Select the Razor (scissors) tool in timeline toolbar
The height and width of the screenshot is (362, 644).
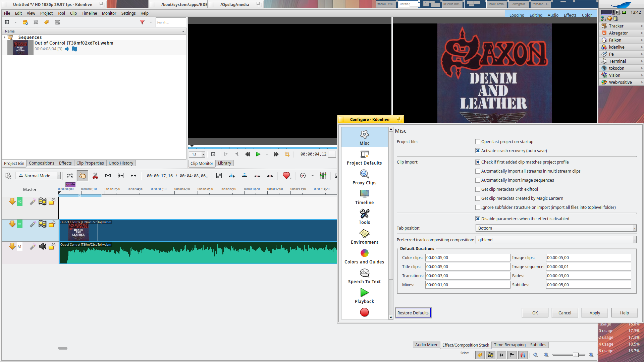(95, 176)
